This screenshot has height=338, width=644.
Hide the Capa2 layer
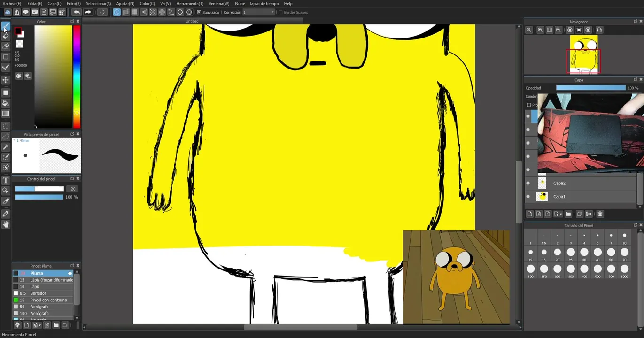click(528, 183)
